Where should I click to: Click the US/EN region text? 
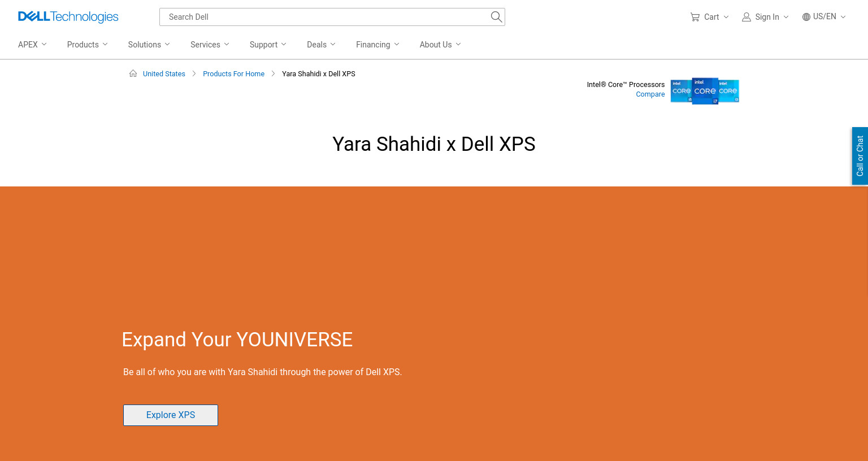(824, 17)
